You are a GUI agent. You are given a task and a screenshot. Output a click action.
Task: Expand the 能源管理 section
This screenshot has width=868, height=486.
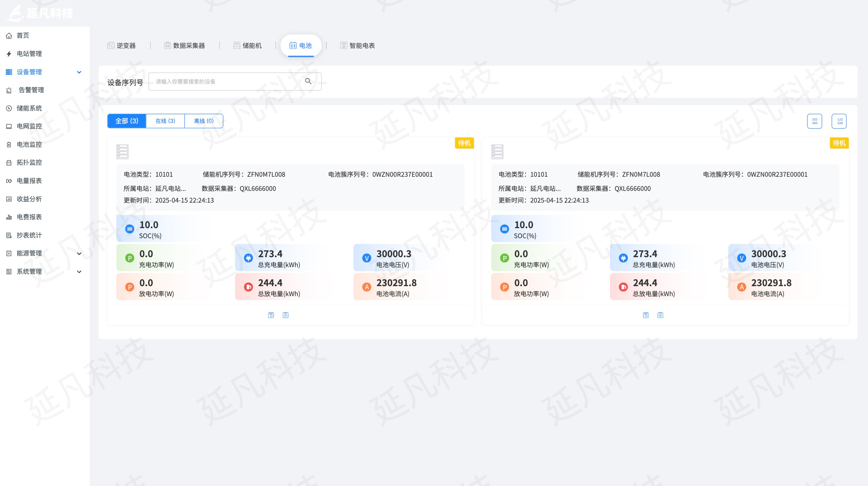[x=79, y=253]
